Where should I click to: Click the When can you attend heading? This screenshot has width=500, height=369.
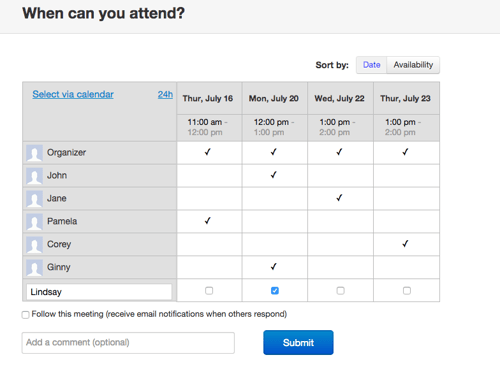(x=103, y=14)
